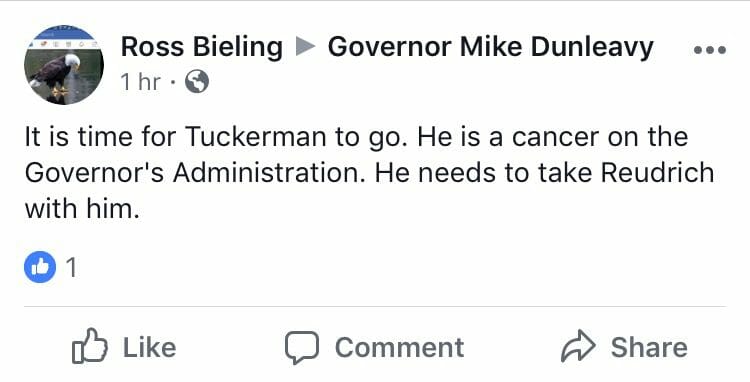Screen dimensions: 750x382
Task: View who reacted via the count "1"
Action: click(x=71, y=267)
